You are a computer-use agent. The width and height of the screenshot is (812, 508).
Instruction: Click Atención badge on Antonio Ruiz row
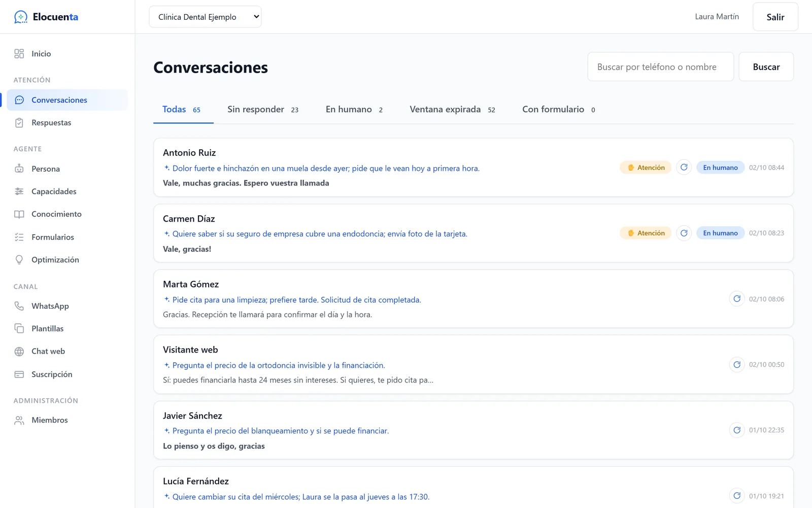click(x=646, y=168)
